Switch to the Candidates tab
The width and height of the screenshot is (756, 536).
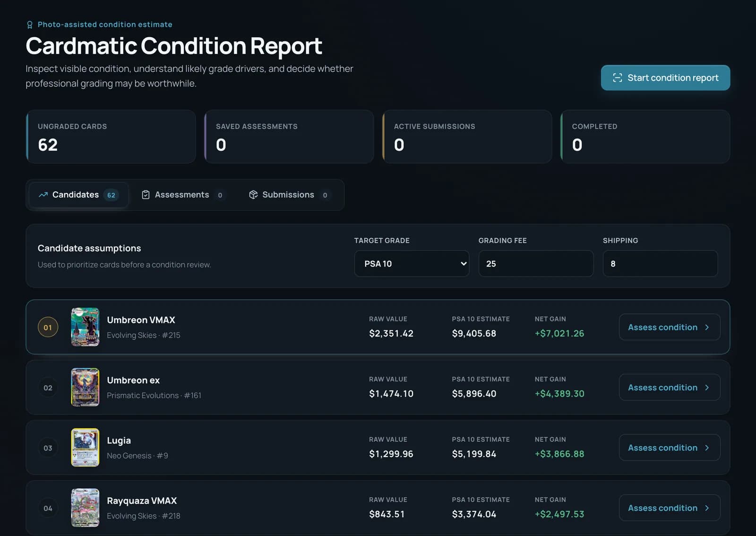click(78, 195)
